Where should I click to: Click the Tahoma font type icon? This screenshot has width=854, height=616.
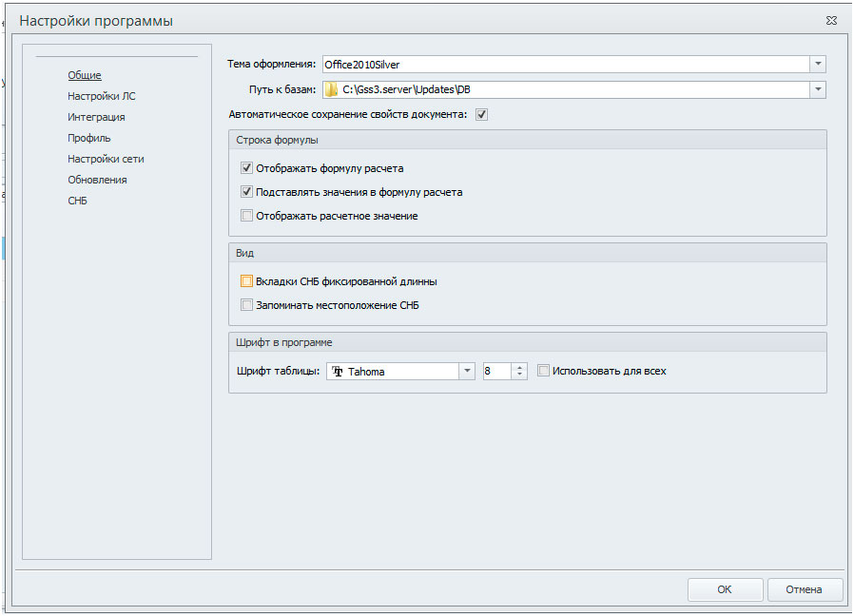(x=338, y=372)
